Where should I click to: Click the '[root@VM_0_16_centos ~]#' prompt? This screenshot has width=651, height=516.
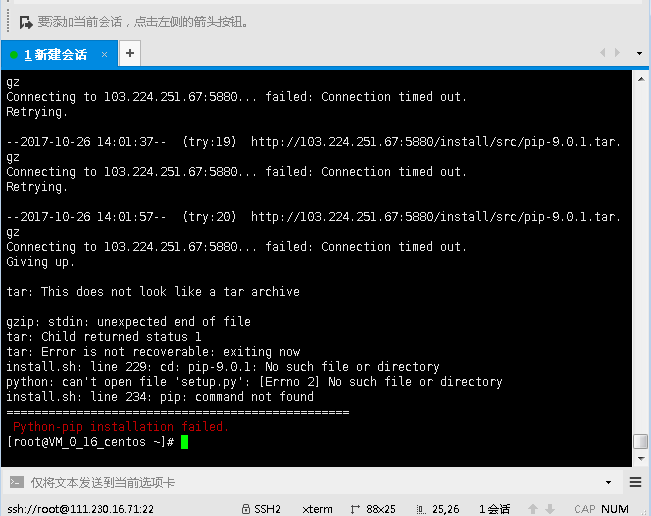[x=90, y=442]
